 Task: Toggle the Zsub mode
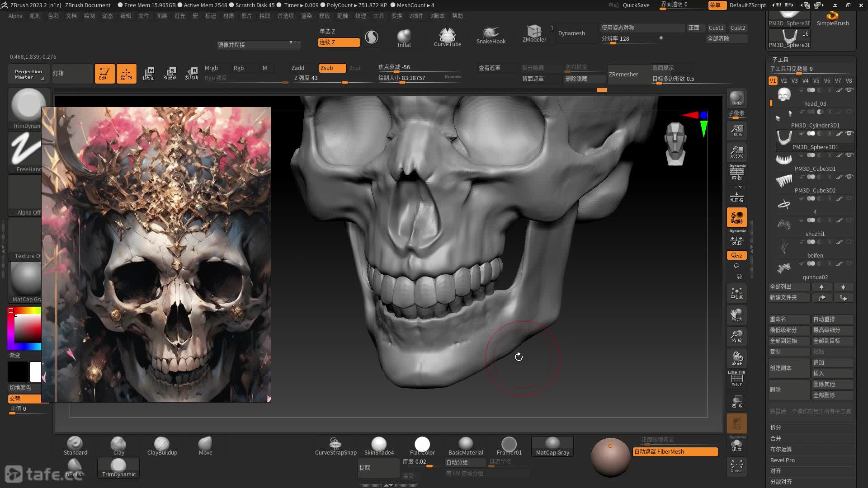(332, 68)
